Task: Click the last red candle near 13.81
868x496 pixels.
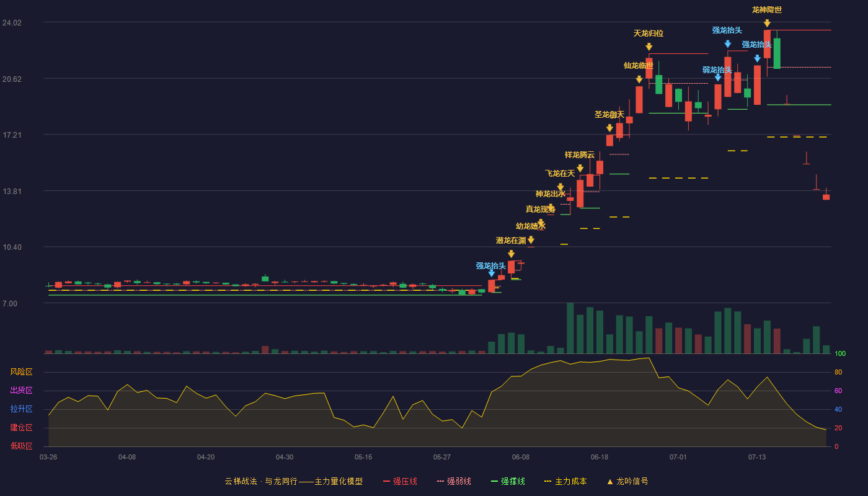Action: tap(826, 197)
